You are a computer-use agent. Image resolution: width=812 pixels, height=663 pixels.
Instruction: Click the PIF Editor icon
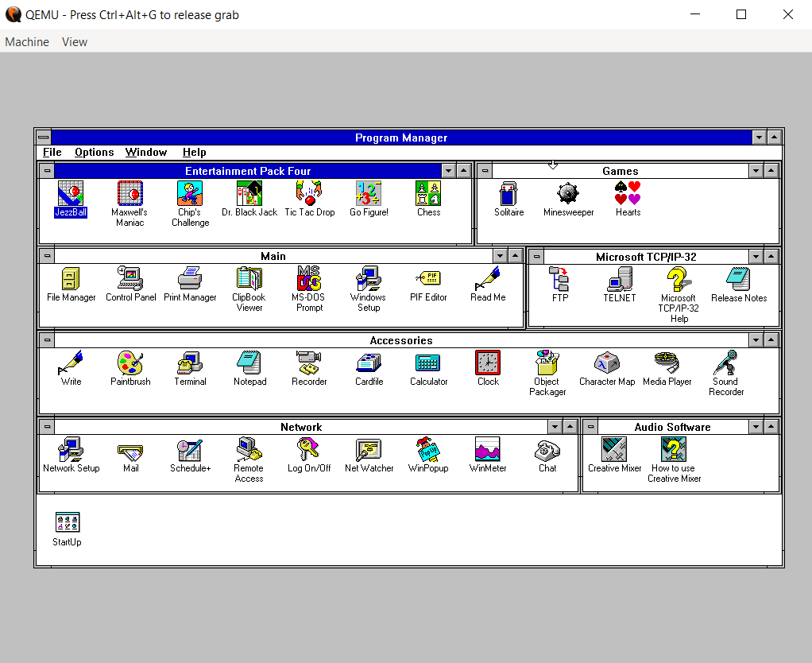pyautogui.click(x=428, y=278)
